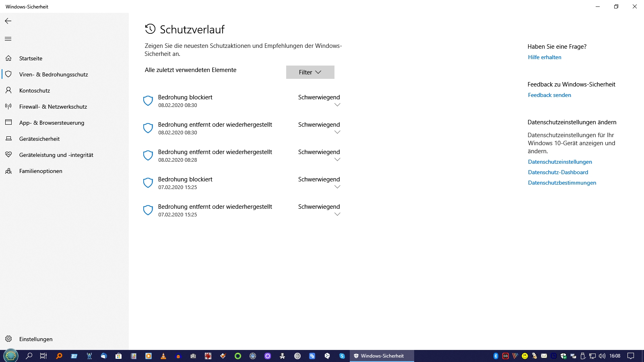Click the Schutzverlauf history clock icon

pos(150,29)
